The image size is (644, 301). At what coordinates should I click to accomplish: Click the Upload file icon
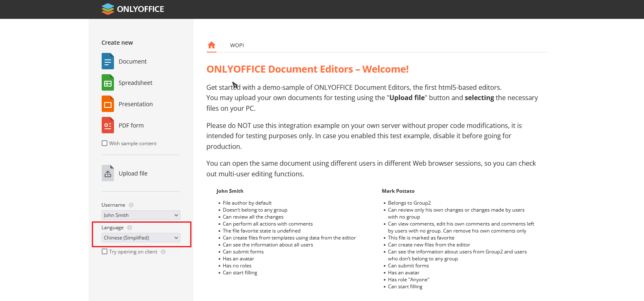pyautogui.click(x=108, y=173)
